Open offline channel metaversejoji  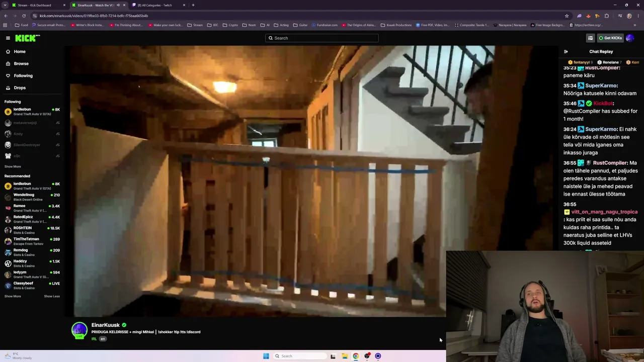click(x=32, y=123)
